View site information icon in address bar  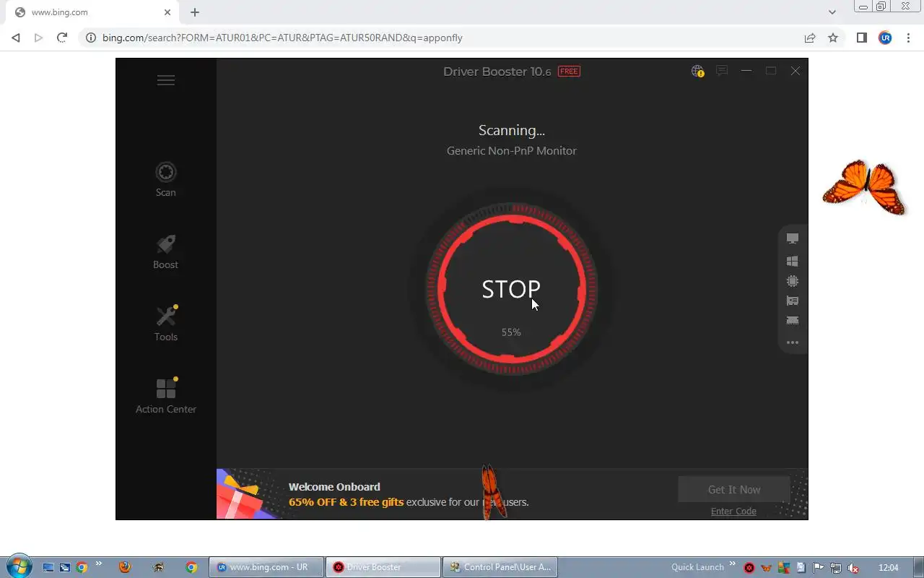91,38
